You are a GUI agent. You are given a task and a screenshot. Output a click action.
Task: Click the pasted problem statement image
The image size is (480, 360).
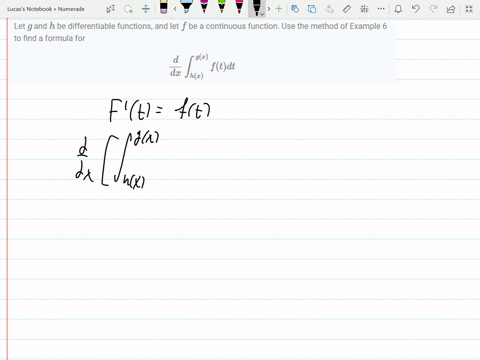202,51
